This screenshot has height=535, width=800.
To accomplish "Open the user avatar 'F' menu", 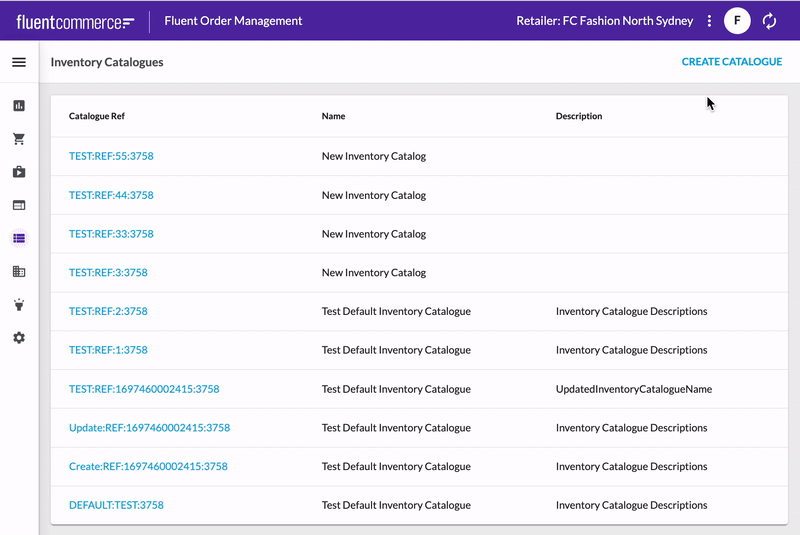I will tap(737, 21).
